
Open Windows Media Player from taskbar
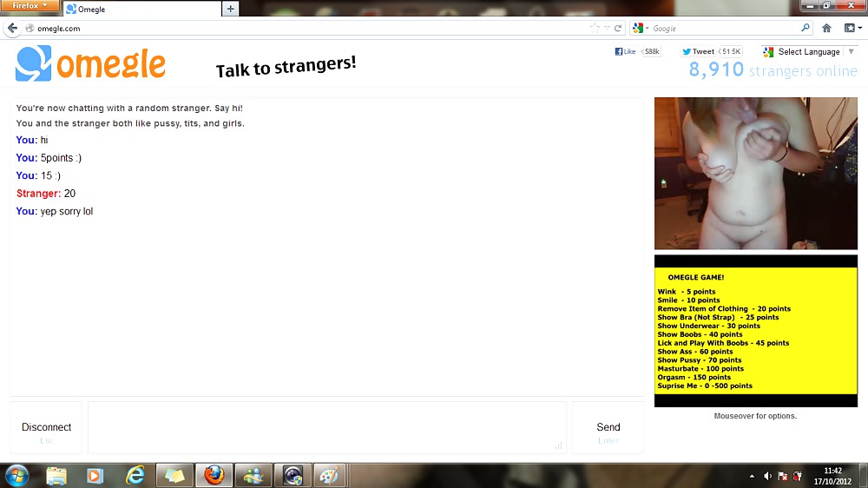pyautogui.click(x=95, y=475)
